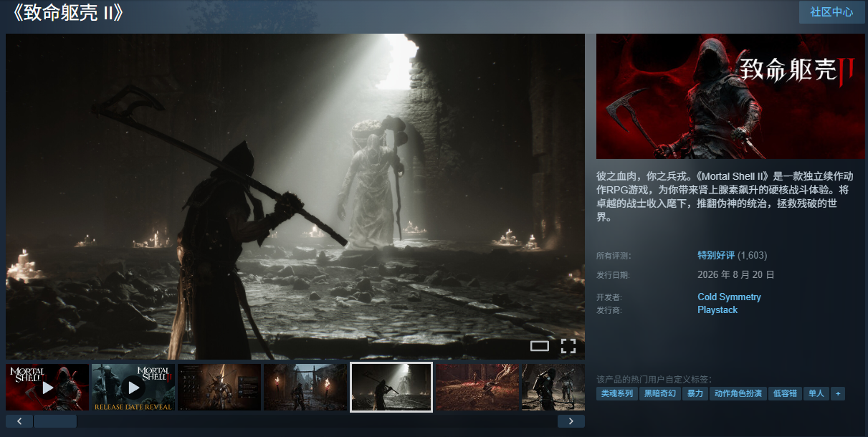This screenshot has width=868, height=437.
Task: Toggle theater mode on the media viewer
Action: coord(540,347)
